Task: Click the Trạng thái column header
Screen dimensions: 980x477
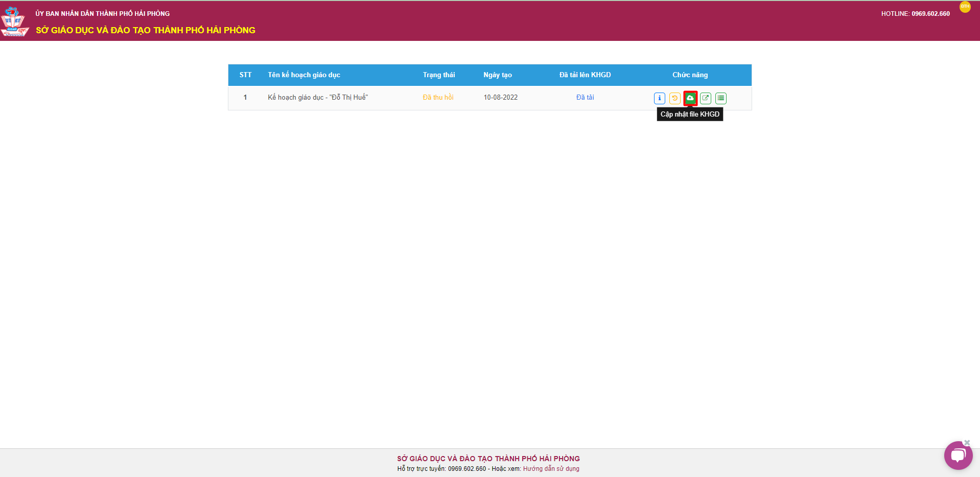Action: click(x=438, y=75)
